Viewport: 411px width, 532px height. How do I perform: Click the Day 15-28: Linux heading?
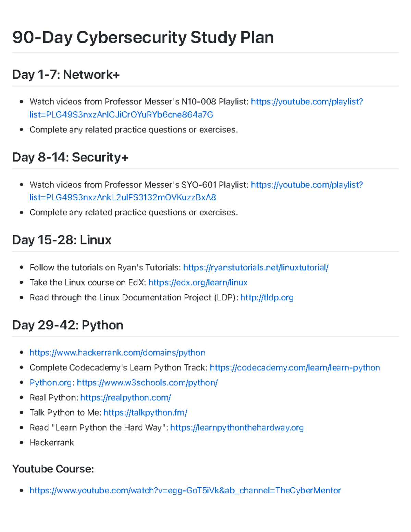point(62,240)
